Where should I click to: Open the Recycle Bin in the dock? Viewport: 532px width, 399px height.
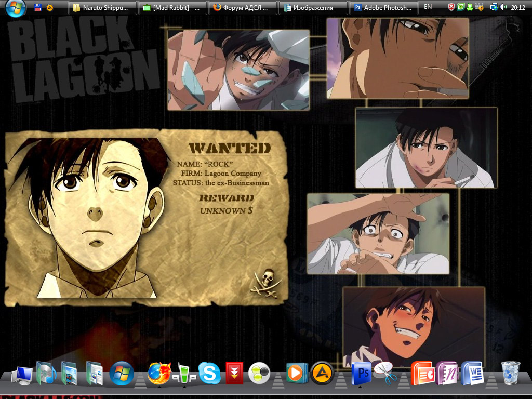[510, 373]
